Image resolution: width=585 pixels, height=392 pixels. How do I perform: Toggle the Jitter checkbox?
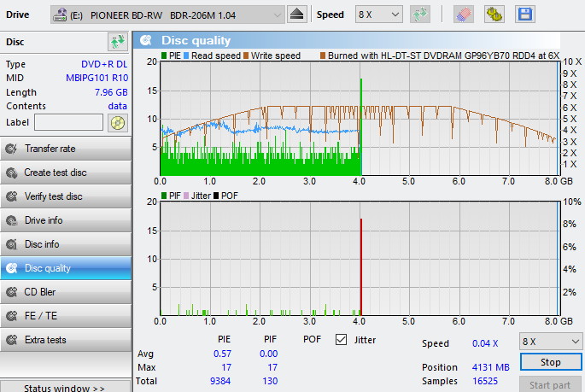pos(342,340)
